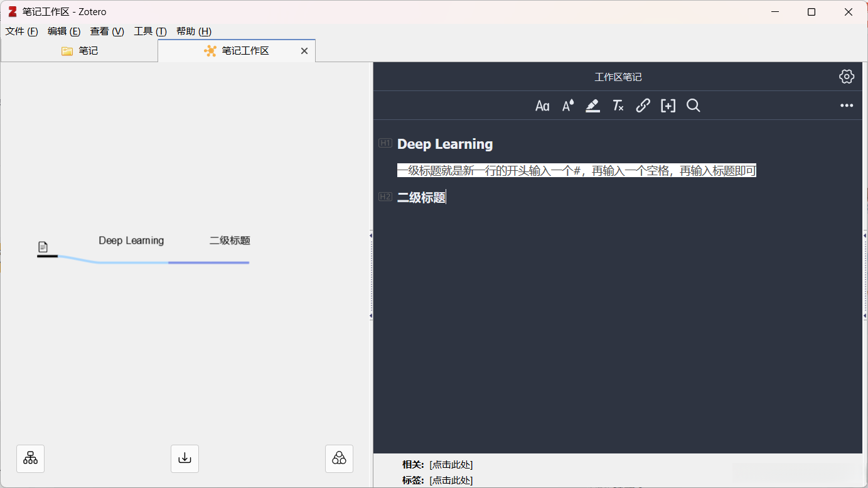
Task: Insert a citation via the [+] icon
Action: 668,106
